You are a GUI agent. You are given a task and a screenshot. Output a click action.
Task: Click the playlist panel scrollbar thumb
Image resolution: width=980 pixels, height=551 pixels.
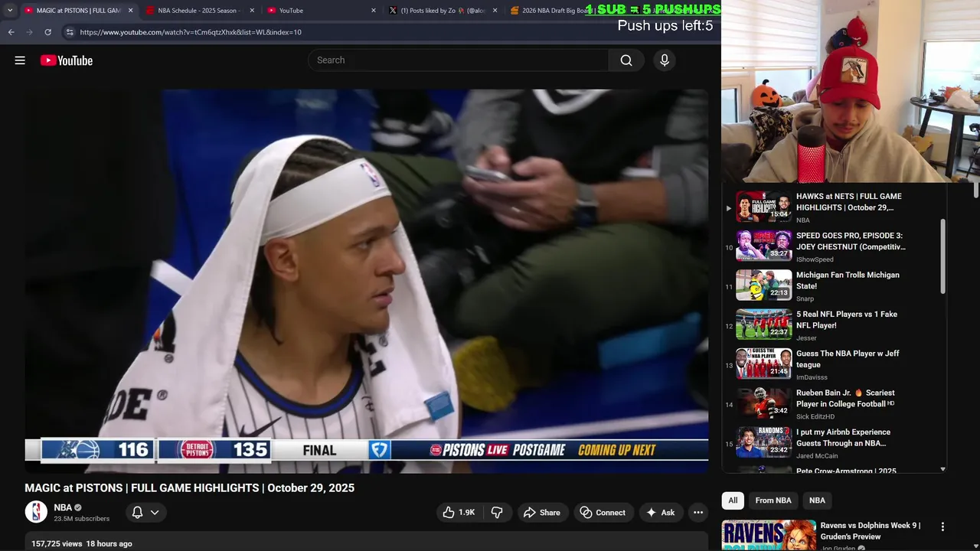click(x=942, y=256)
